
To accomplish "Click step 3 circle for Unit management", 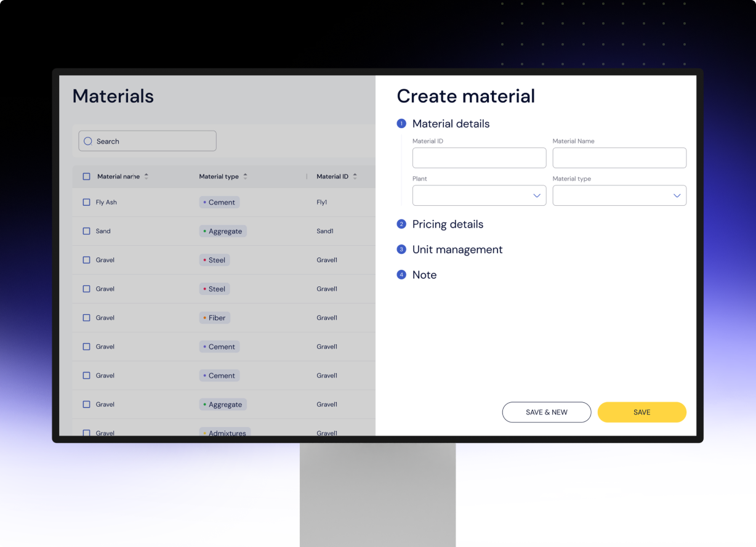I will [401, 249].
